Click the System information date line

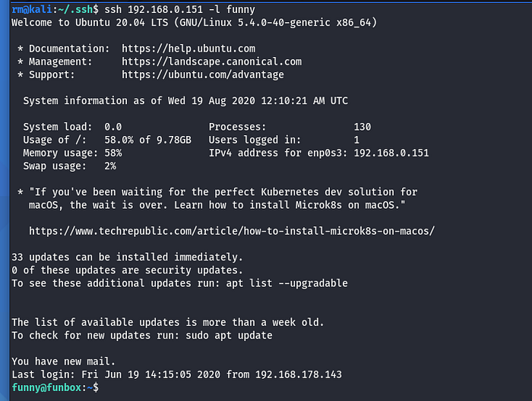point(185,100)
